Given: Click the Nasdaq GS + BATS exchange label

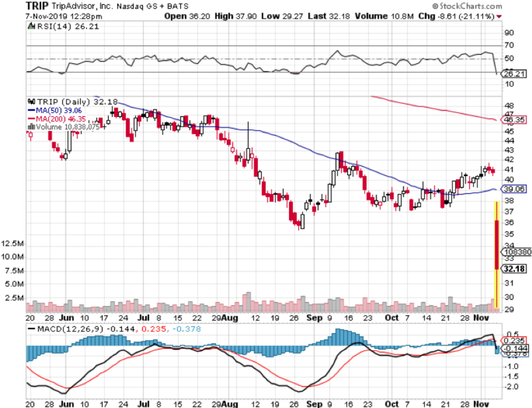Looking at the screenshot, I should 152,7.
